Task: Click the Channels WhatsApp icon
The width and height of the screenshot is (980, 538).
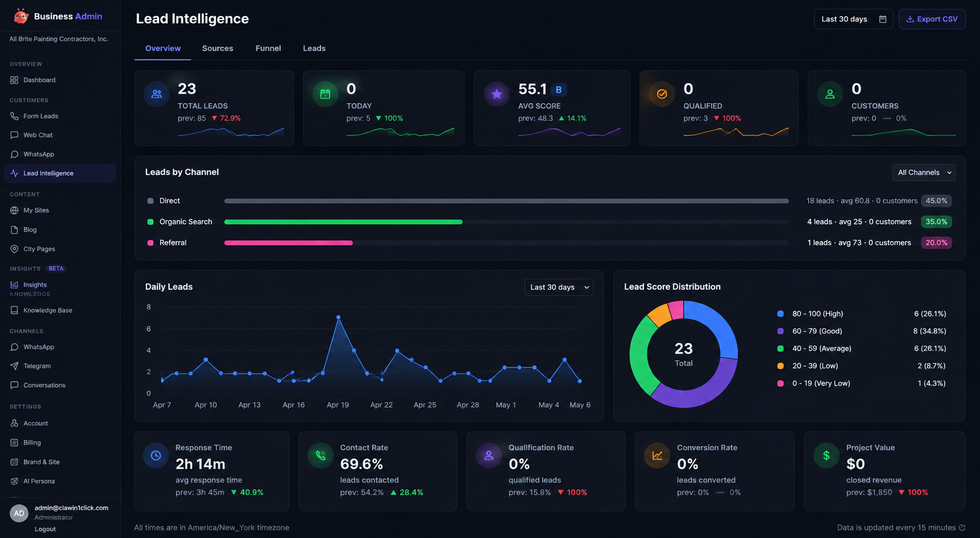Action: 14,347
